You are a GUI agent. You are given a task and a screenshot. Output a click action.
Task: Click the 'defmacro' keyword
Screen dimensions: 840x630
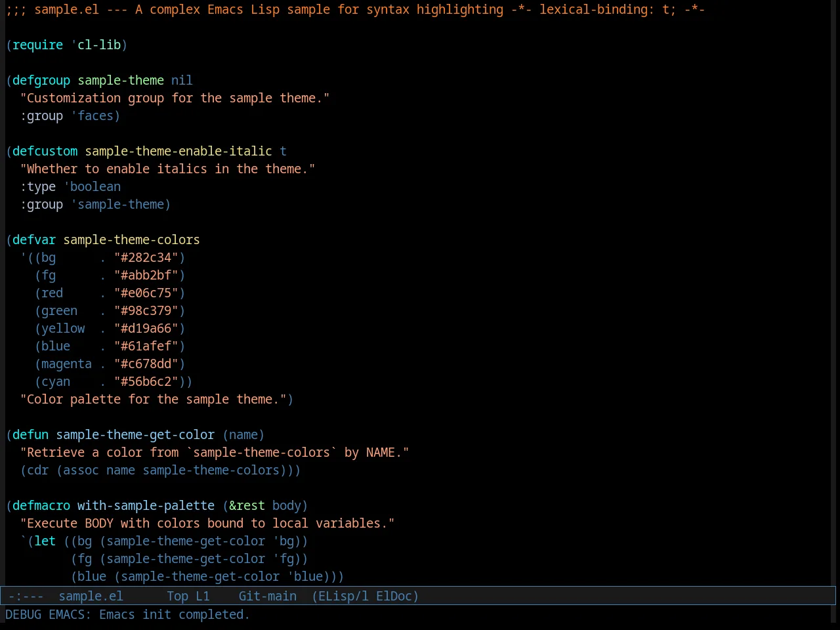click(41, 505)
